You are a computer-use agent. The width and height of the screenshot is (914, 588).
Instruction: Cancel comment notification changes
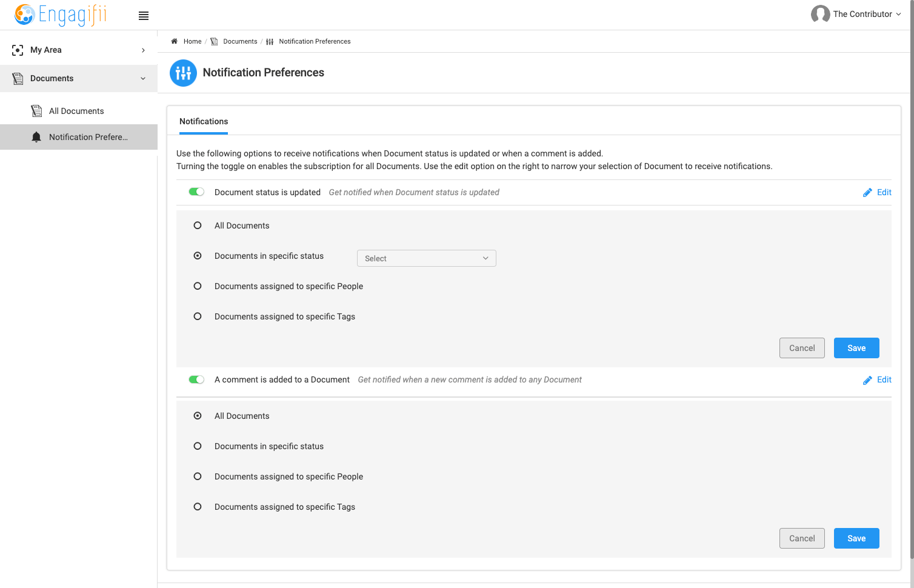point(802,538)
